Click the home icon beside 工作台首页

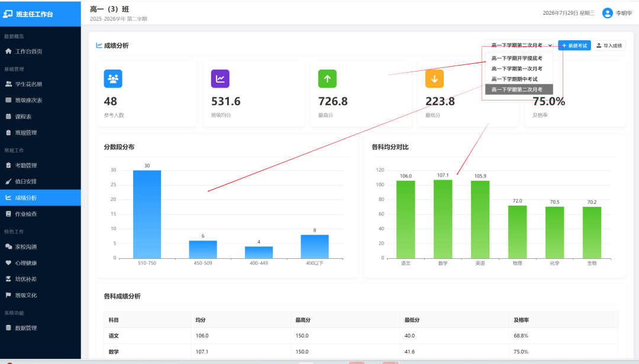8,51
